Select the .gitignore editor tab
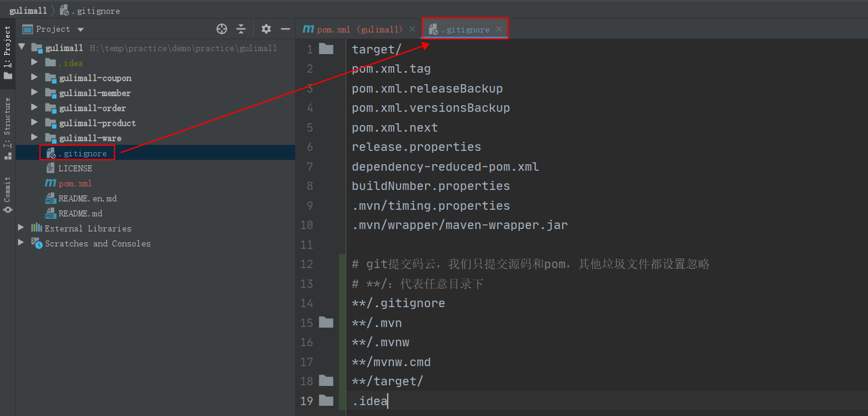The width and height of the screenshot is (868, 416). (x=466, y=28)
